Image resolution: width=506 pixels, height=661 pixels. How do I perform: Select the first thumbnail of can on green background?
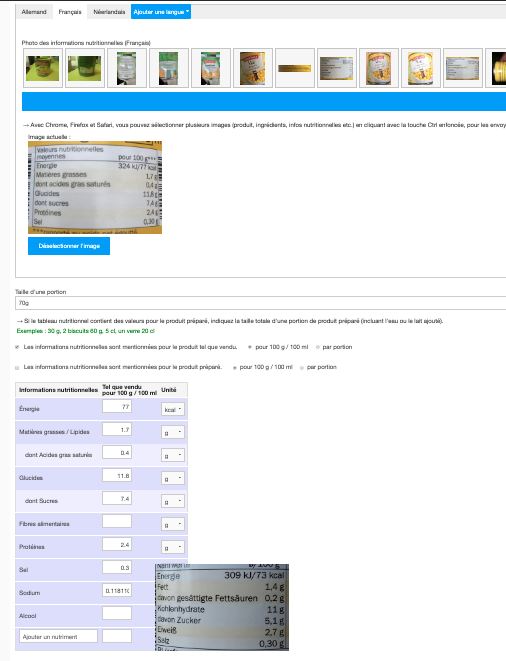(43, 68)
